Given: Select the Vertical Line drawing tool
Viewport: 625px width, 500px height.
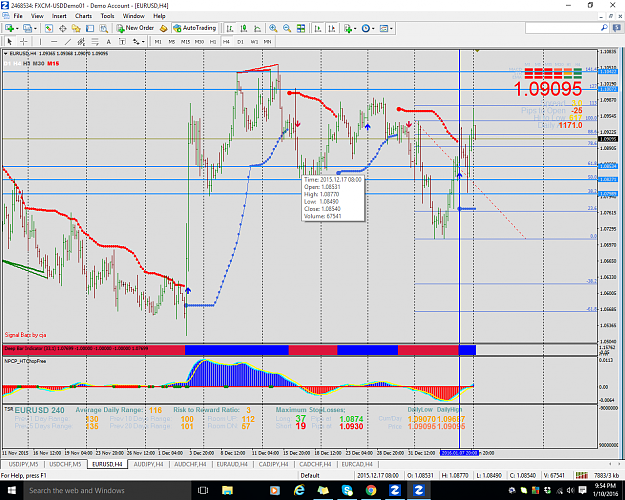Looking at the screenshot, I should coord(40,41).
